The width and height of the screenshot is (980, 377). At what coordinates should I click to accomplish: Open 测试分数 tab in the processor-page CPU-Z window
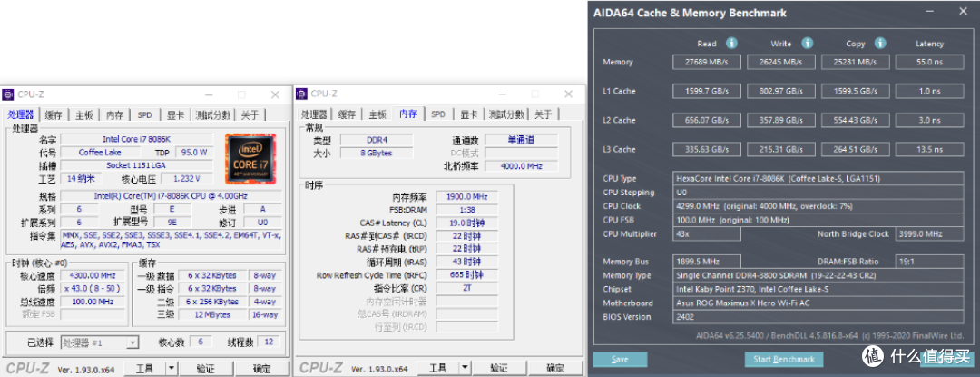[211, 115]
